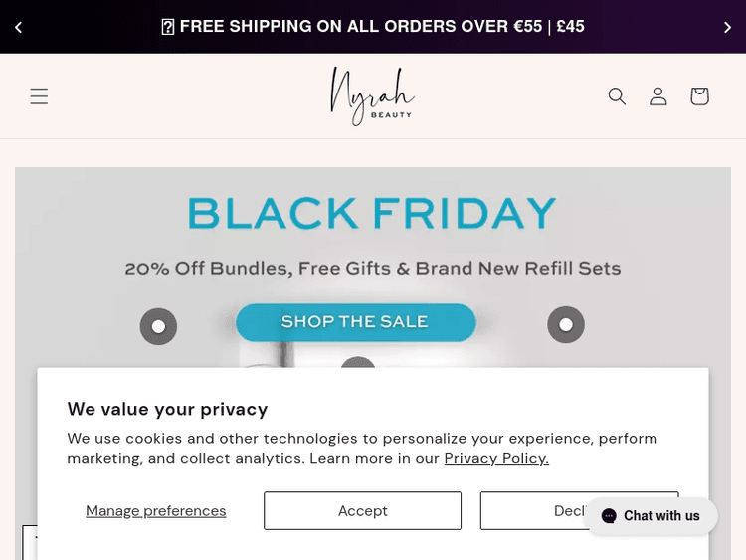Show next announcement with right arrow
This screenshot has height=560, width=746.
pos(727,27)
